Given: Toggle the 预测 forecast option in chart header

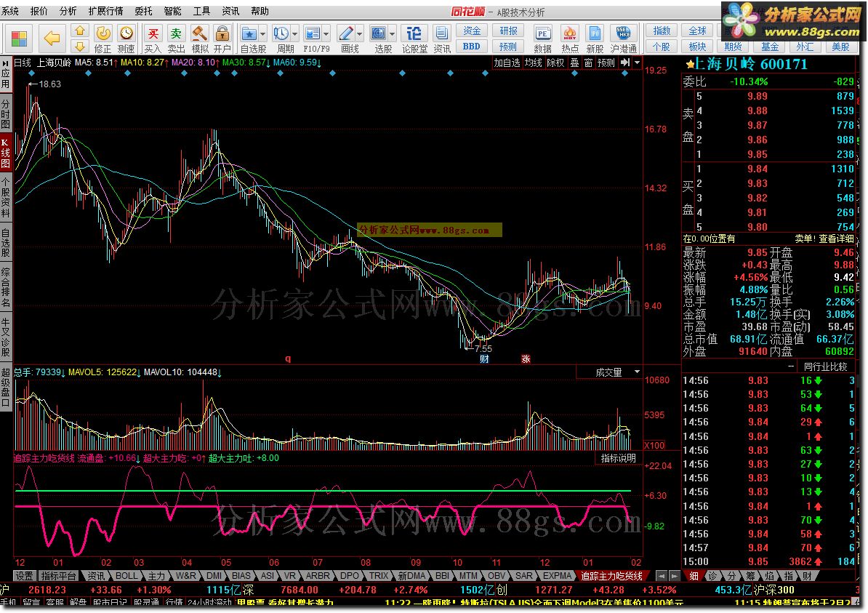Looking at the screenshot, I should tap(606, 63).
